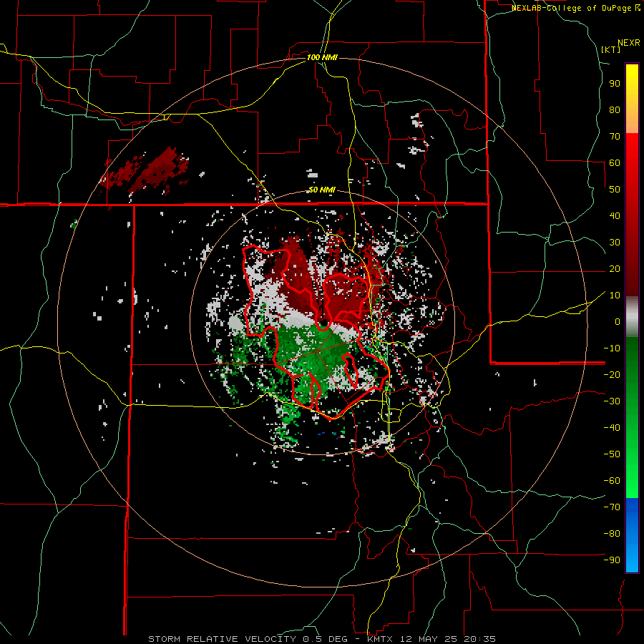This screenshot has width=644, height=644.
Task: Click the positive 80 knot scale label
Action: point(615,109)
